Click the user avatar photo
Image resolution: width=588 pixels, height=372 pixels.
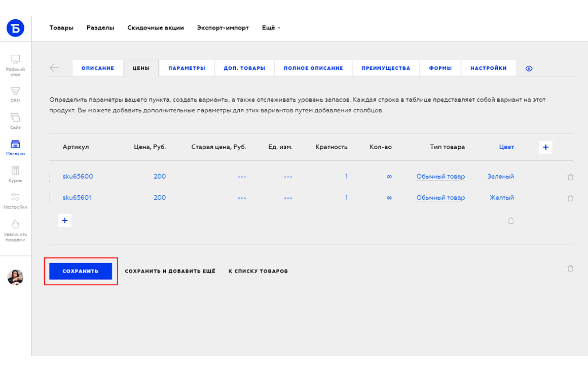click(x=15, y=278)
